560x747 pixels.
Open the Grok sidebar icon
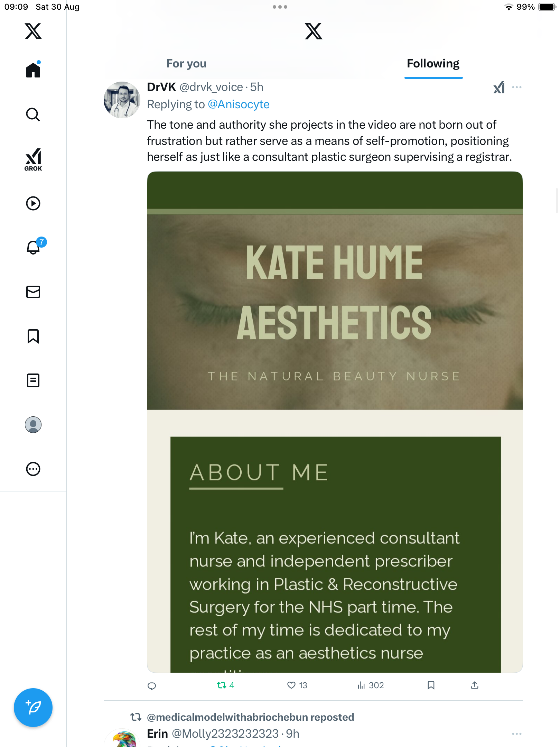coord(33,159)
